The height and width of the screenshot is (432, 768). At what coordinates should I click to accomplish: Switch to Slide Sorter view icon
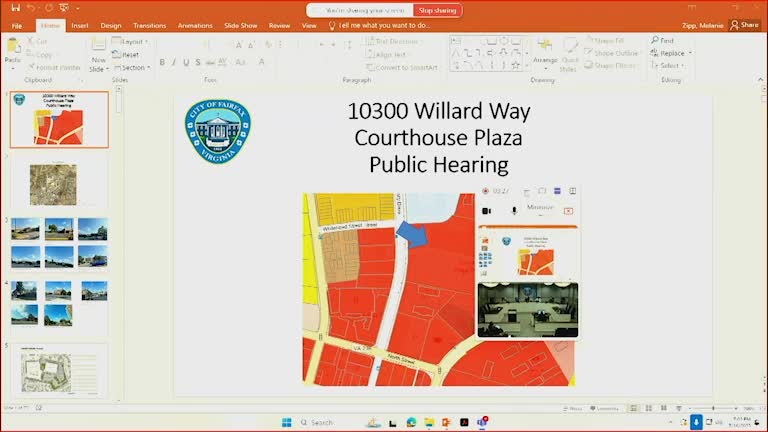pos(648,408)
